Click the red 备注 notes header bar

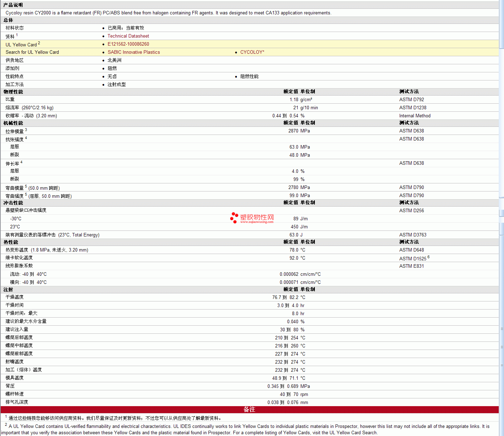pyautogui.click(x=250, y=410)
